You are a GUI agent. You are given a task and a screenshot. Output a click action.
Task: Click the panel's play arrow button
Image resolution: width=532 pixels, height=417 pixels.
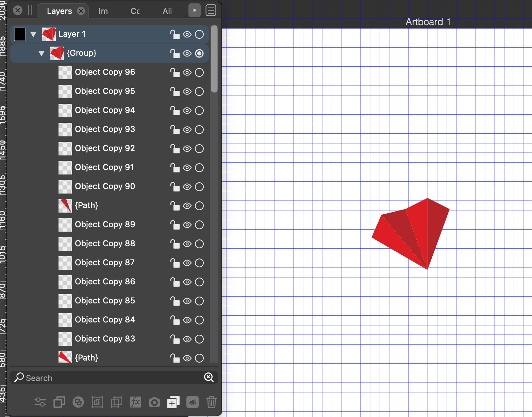click(195, 11)
